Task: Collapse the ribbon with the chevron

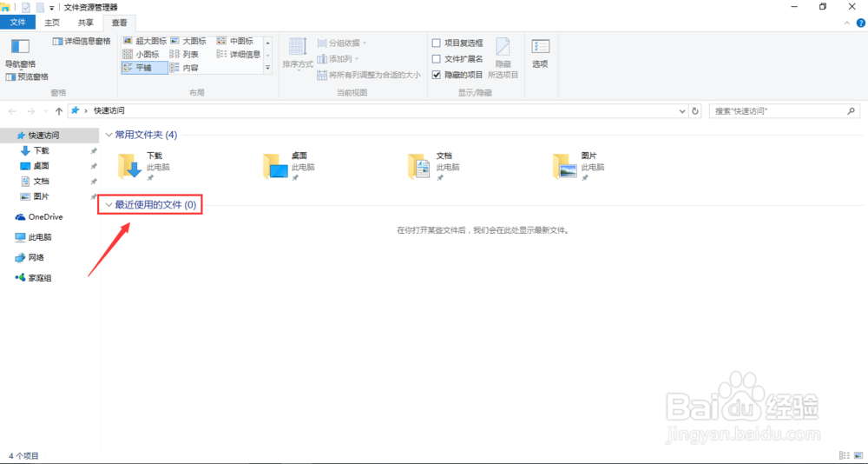Action: tap(847, 23)
